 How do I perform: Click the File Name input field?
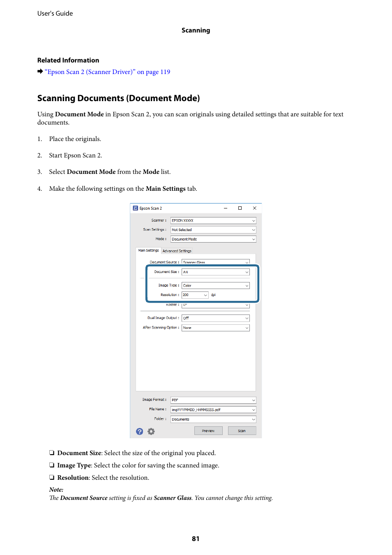(x=210, y=410)
